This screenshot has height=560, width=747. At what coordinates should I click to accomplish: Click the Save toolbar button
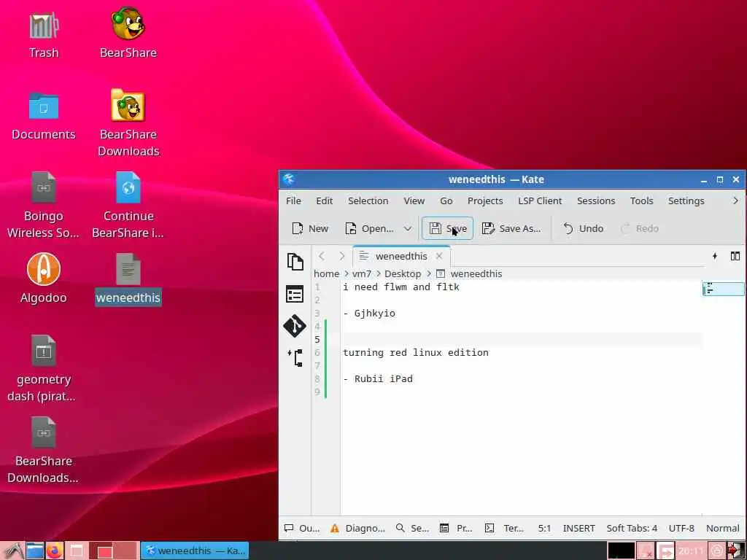click(447, 228)
